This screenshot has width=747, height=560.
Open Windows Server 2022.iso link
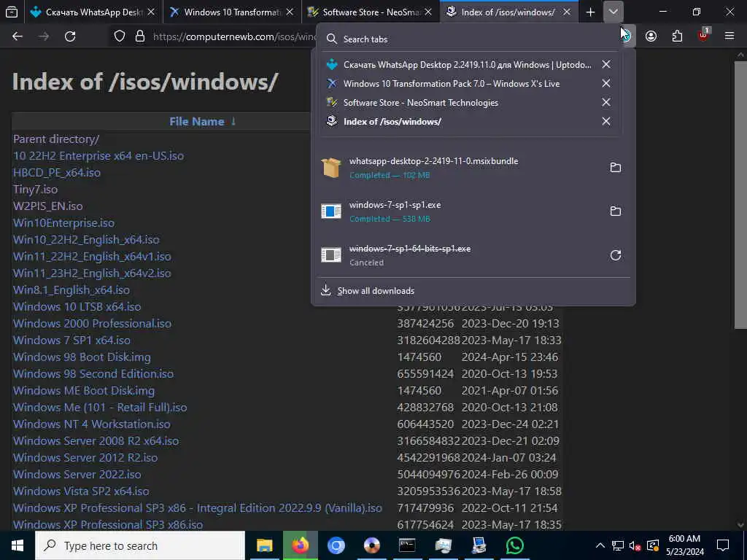point(77,474)
